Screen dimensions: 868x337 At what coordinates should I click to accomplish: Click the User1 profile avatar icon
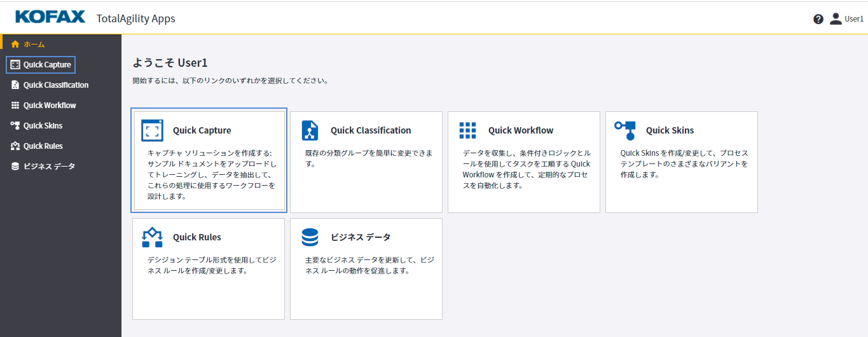tap(836, 19)
